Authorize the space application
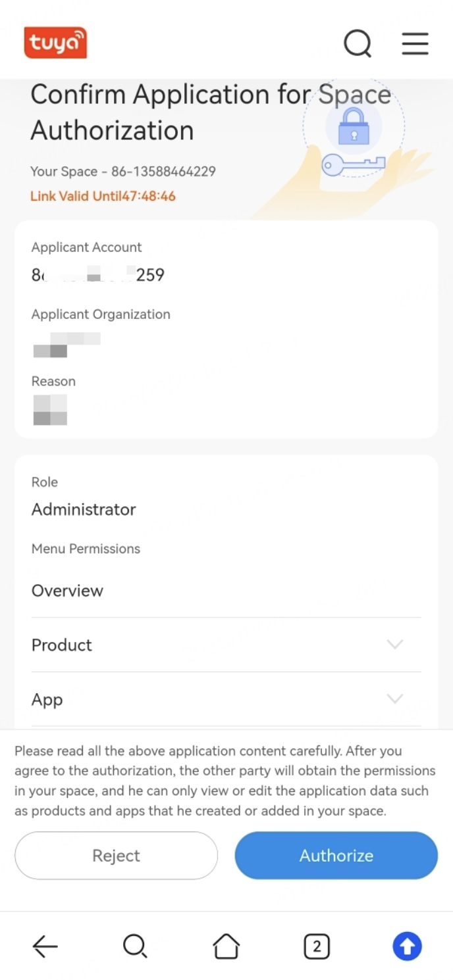 point(336,855)
